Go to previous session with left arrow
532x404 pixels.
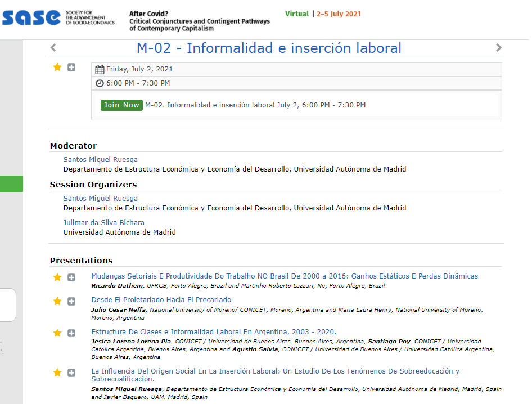point(53,47)
